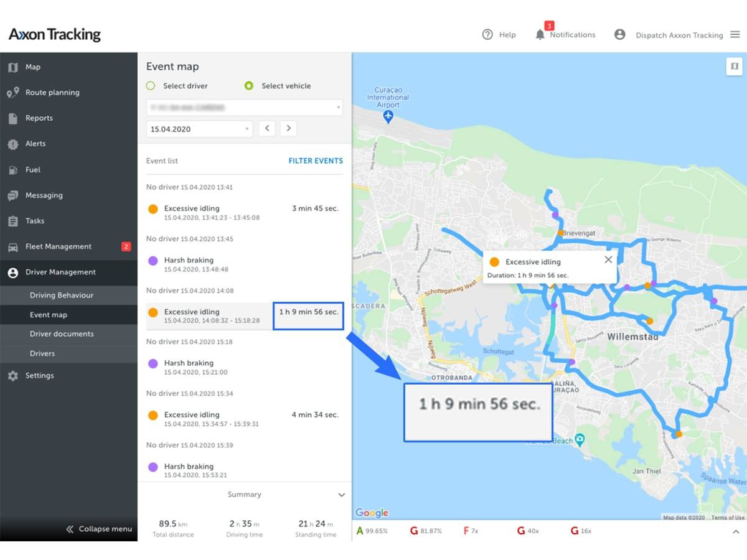This screenshot has height=560, width=747.
Task: Open the Map section in sidebar
Action: pyautogui.click(x=31, y=67)
